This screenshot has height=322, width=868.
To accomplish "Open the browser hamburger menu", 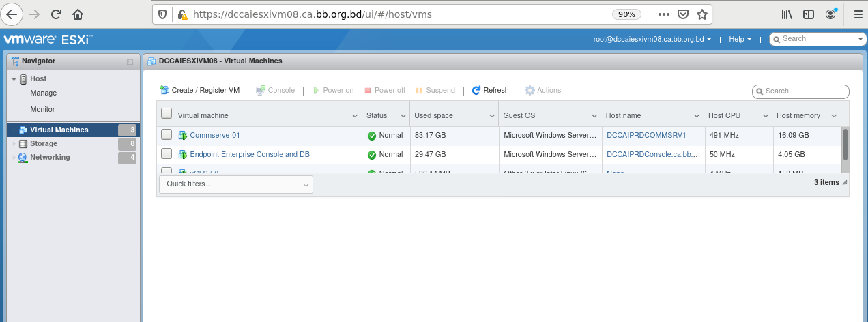I will 858,14.
